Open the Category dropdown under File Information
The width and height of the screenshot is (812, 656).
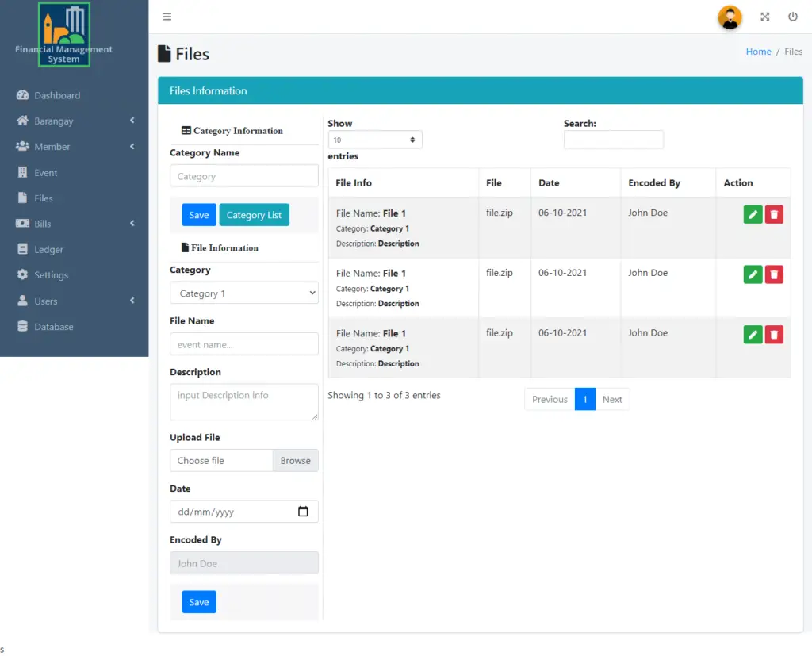[x=243, y=293]
